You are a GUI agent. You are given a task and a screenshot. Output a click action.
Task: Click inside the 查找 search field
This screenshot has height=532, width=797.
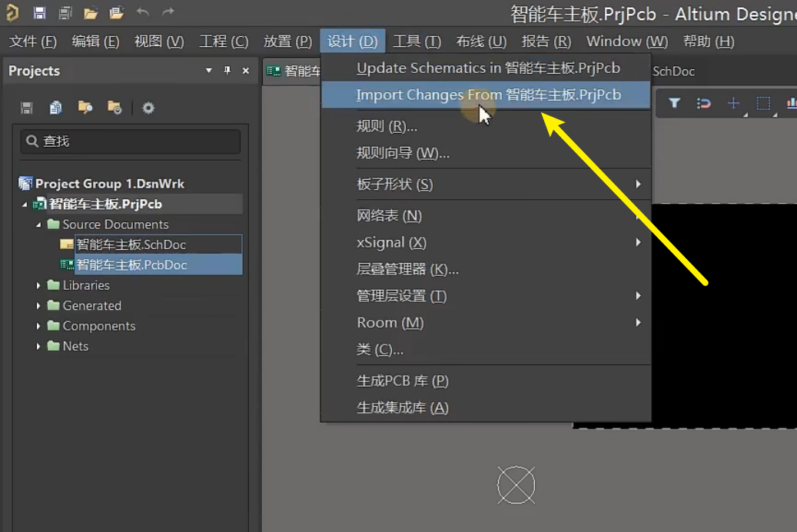131,142
